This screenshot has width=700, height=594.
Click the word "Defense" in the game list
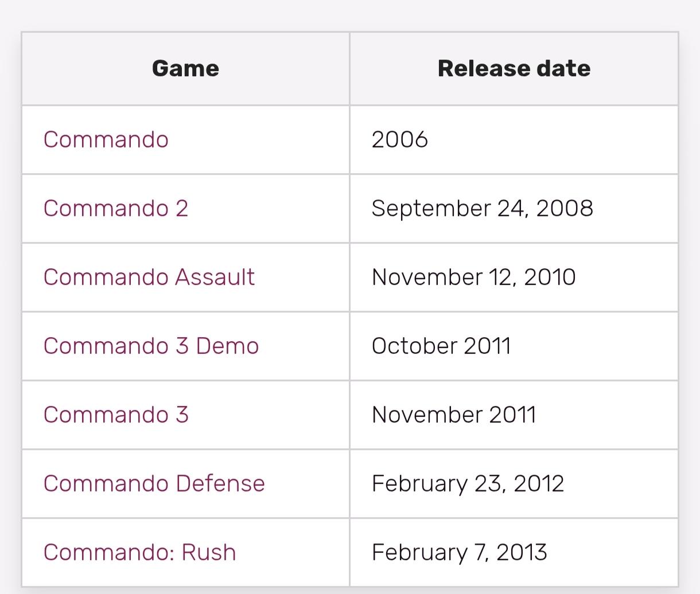[x=220, y=484]
